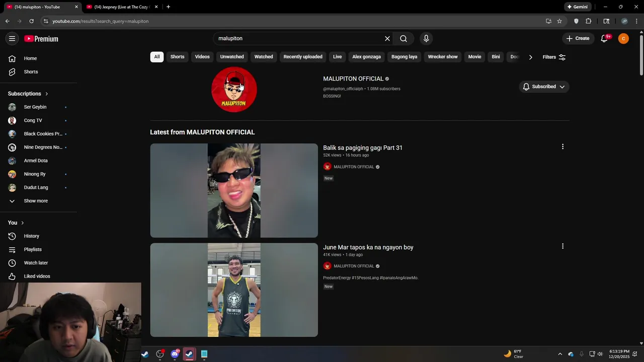The image size is (644, 362).
Task: Open the notifications bell
Action: 604,39
